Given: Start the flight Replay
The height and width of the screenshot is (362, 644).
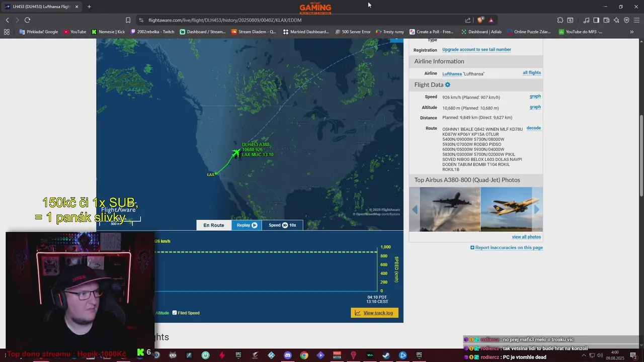Looking at the screenshot, I should (x=247, y=225).
